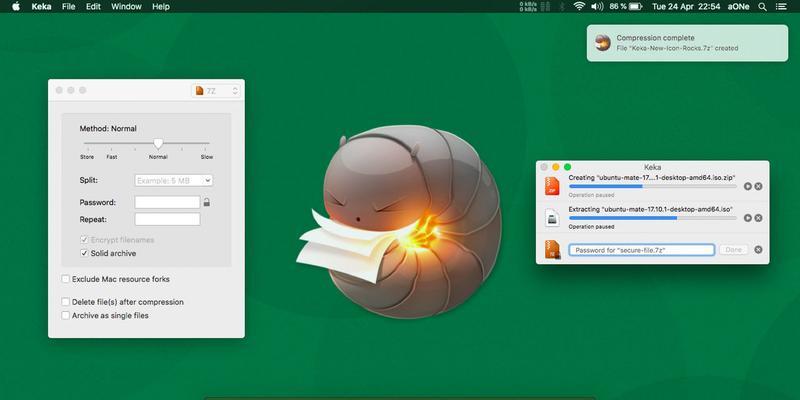Click the battery status icon
800x400 pixels.
click(635, 7)
